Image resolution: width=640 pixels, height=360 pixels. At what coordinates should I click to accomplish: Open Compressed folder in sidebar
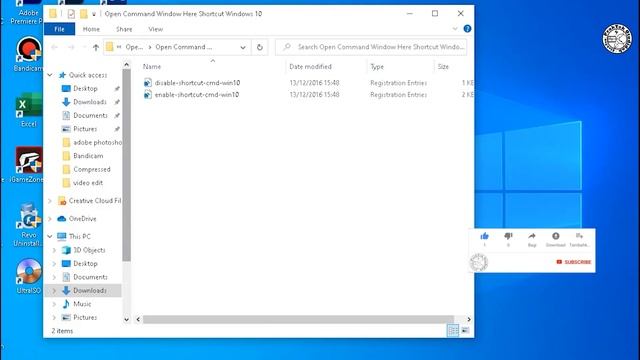point(91,169)
